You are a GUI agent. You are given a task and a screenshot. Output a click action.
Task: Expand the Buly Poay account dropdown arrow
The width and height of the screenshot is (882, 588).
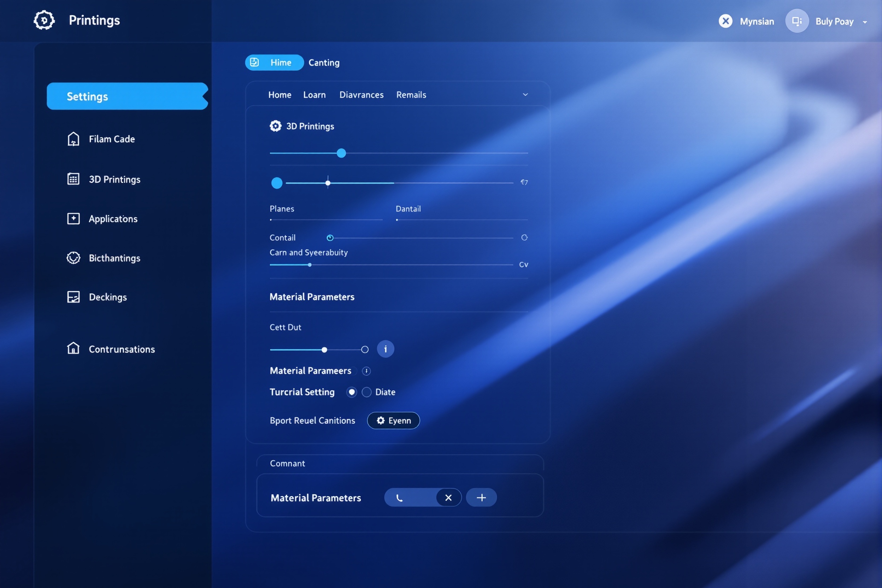pos(865,22)
